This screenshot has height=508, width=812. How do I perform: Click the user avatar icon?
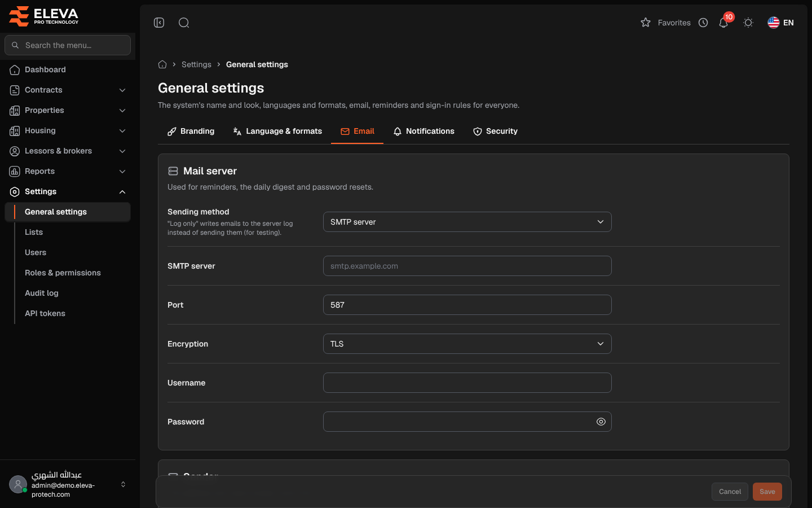[x=18, y=484]
